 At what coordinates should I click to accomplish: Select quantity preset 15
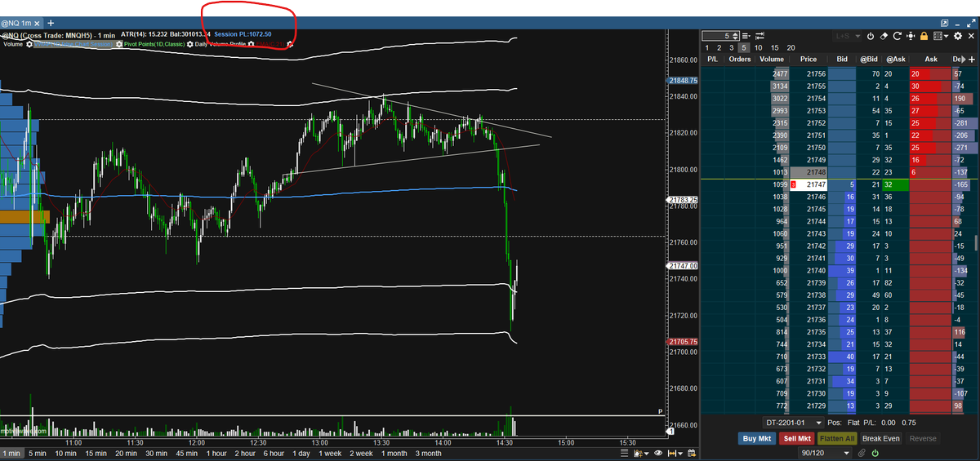point(775,48)
